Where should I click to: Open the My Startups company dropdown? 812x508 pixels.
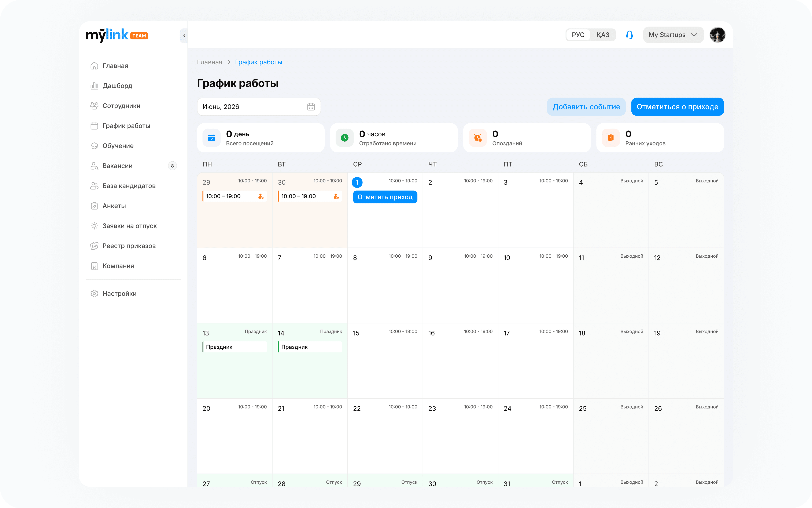[x=673, y=35]
